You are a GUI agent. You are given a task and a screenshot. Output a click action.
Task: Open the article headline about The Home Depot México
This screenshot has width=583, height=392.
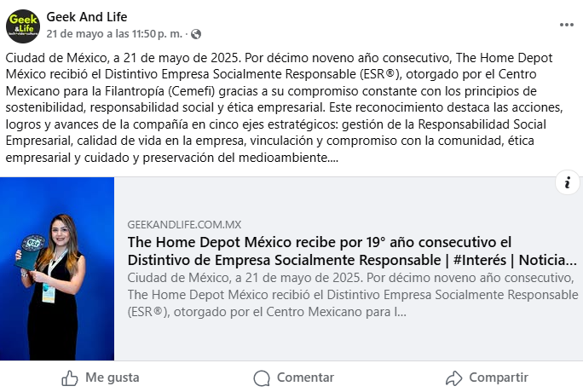pos(352,251)
